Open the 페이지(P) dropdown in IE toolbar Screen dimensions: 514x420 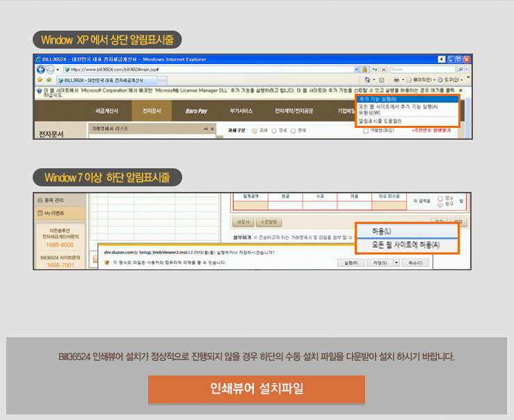(422, 80)
